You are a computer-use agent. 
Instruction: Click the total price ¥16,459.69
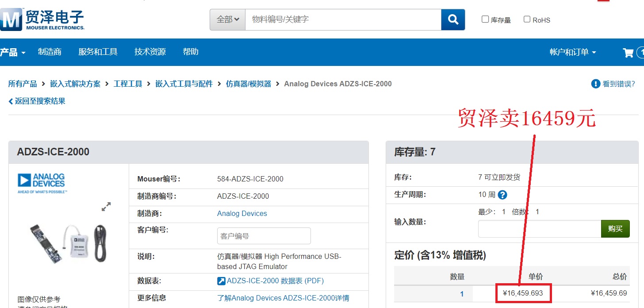point(609,293)
